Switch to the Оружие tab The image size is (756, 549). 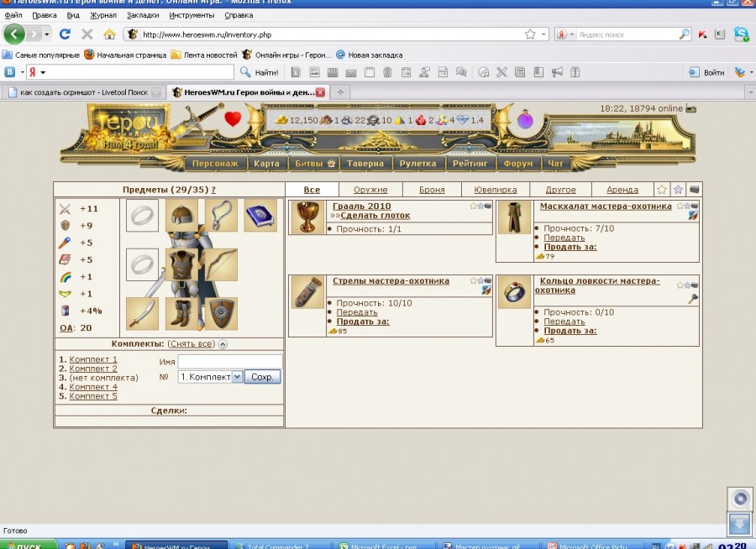pyautogui.click(x=370, y=190)
